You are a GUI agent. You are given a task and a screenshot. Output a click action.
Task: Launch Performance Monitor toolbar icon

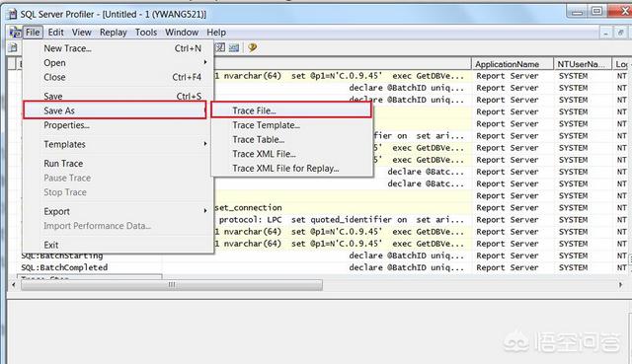[x=234, y=47]
